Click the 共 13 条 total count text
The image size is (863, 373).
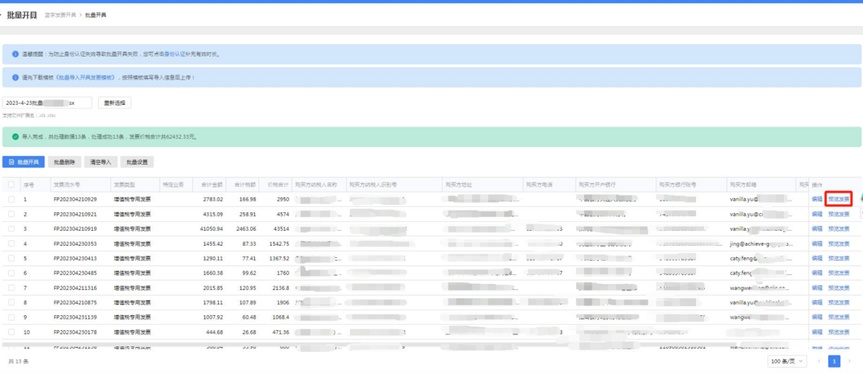click(19, 361)
